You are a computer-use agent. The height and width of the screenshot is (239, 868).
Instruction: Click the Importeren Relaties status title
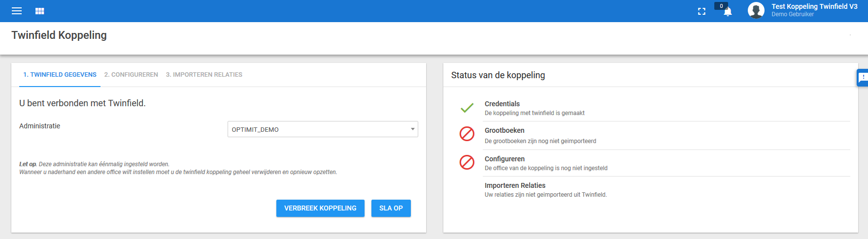pyautogui.click(x=515, y=185)
